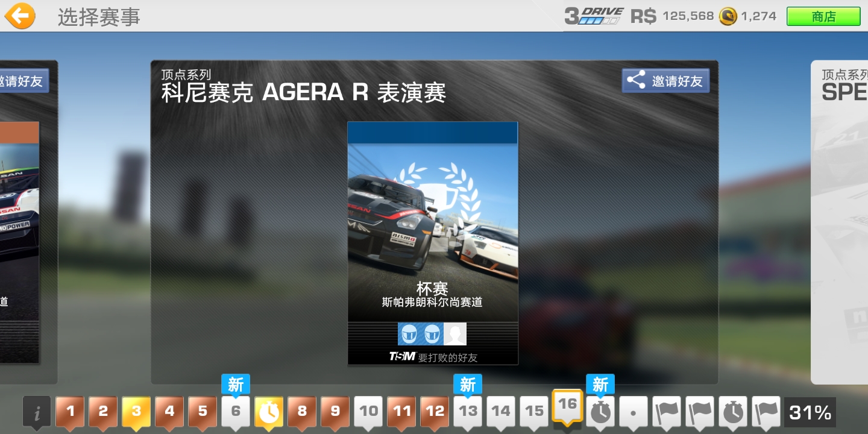Select the blank silhouette friend avatar

tap(455, 333)
